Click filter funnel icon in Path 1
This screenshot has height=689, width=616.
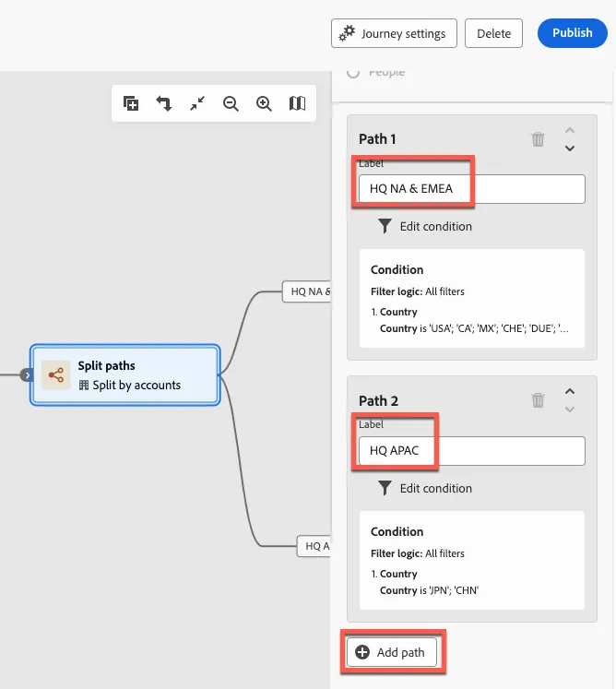pos(385,226)
